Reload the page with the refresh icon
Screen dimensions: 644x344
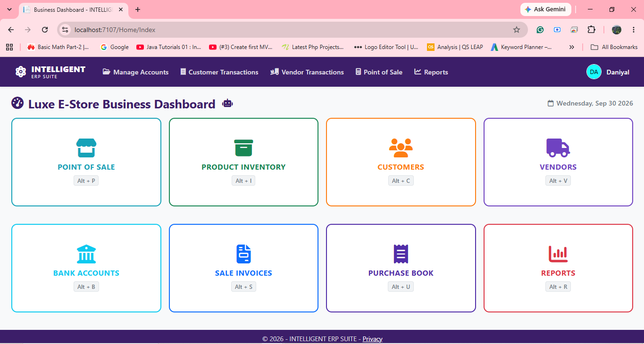(45, 30)
